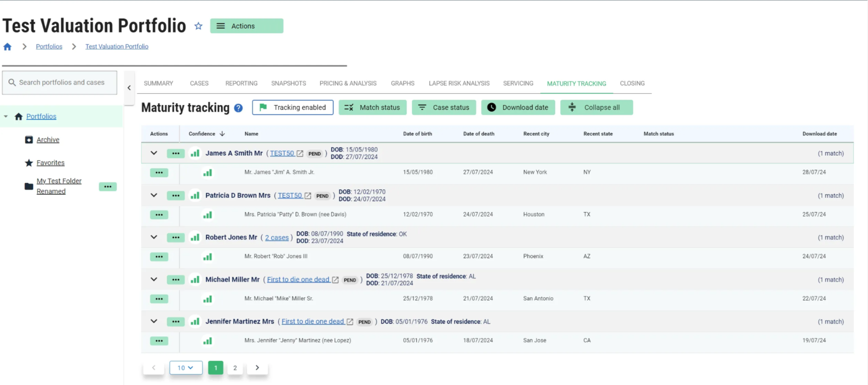Screen dimensions: 868x385
Task: Open the 2 cases link for Robert Jones
Action: point(276,238)
